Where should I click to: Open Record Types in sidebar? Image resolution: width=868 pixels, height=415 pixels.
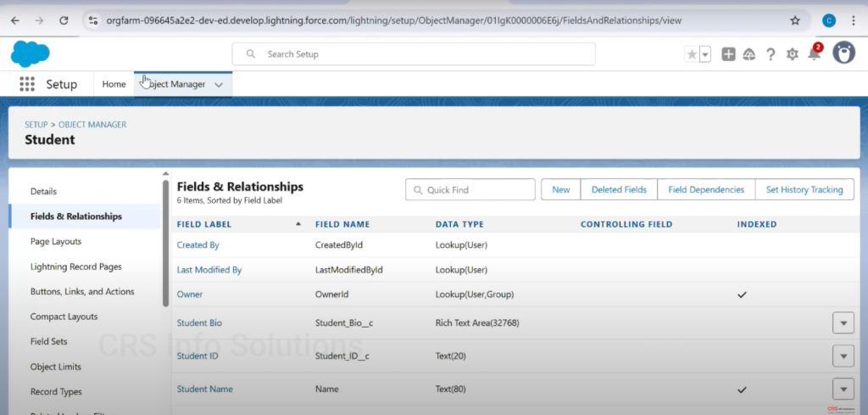56,392
